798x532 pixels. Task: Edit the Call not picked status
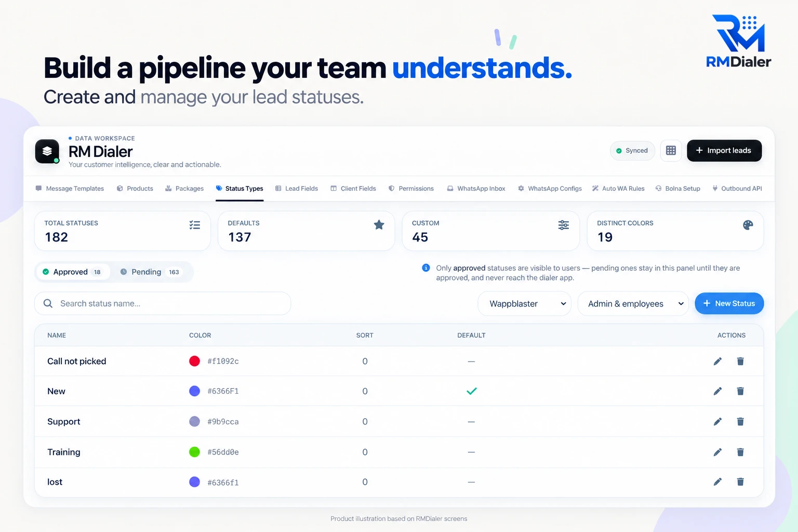pyautogui.click(x=717, y=361)
